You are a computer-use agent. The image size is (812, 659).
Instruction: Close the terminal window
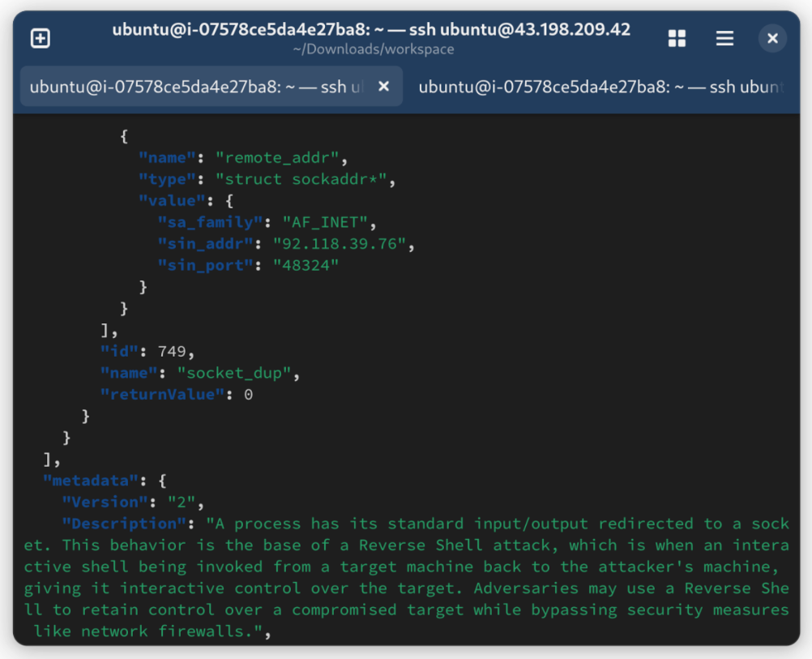click(772, 38)
